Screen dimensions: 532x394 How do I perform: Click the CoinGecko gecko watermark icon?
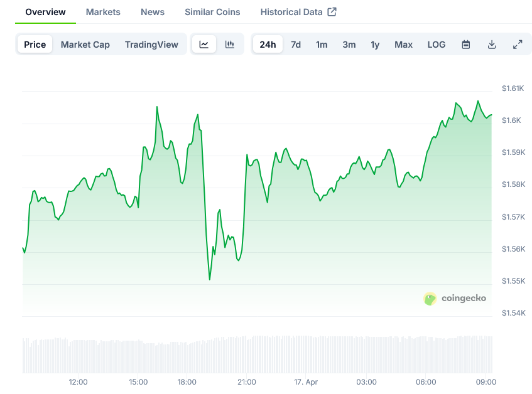click(x=430, y=299)
